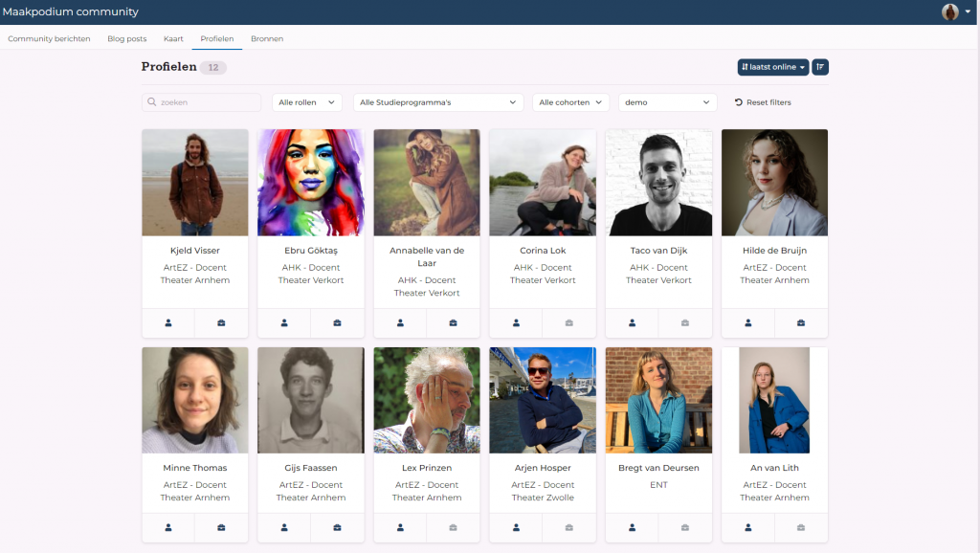The image size is (980, 553).
Task: Open the 'laatst online' sort menu
Action: coord(773,67)
